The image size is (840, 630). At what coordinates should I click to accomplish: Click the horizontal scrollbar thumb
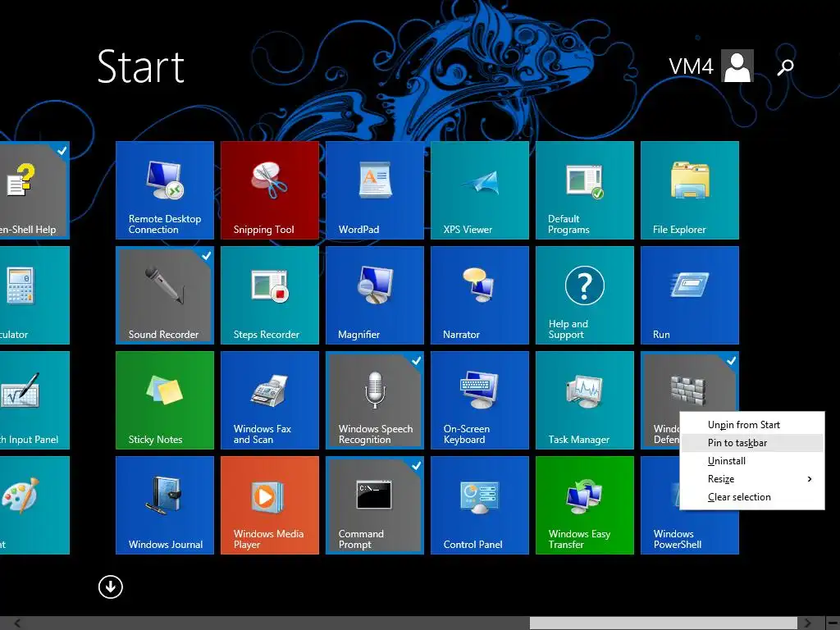tap(663, 623)
